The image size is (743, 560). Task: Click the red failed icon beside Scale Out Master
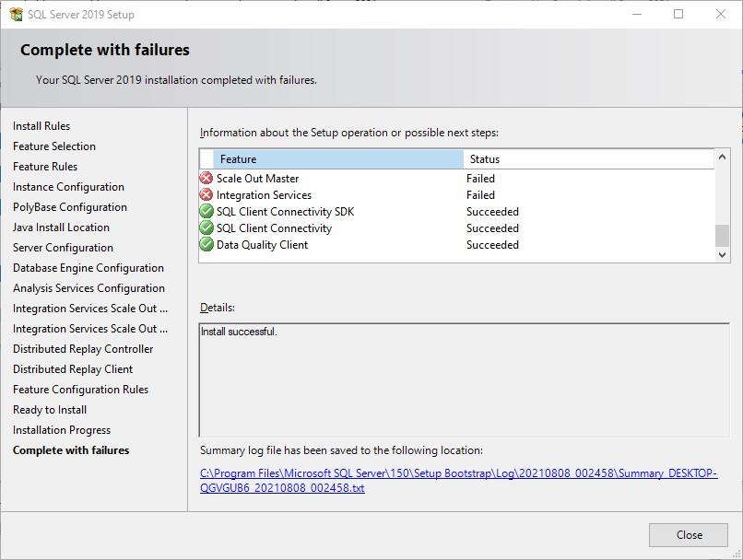pos(206,179)
